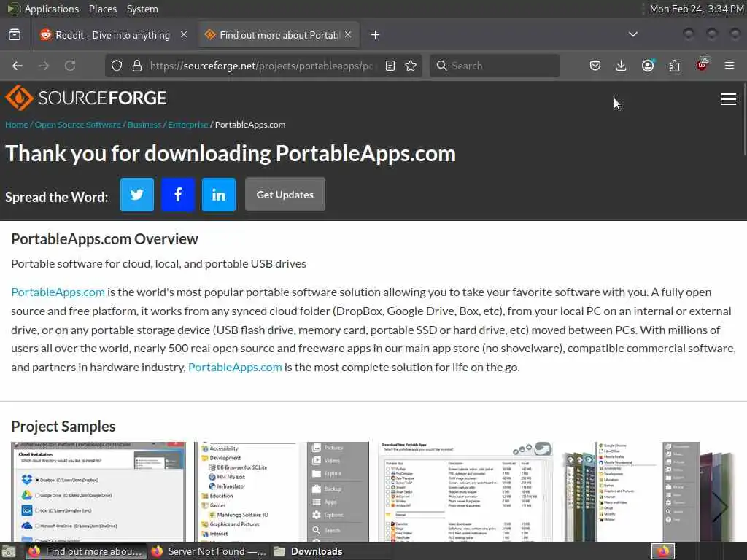Open second PortableApps.com link near 'most complete solution'
This screenshot has height=560, width=747.
pos(235,367)
